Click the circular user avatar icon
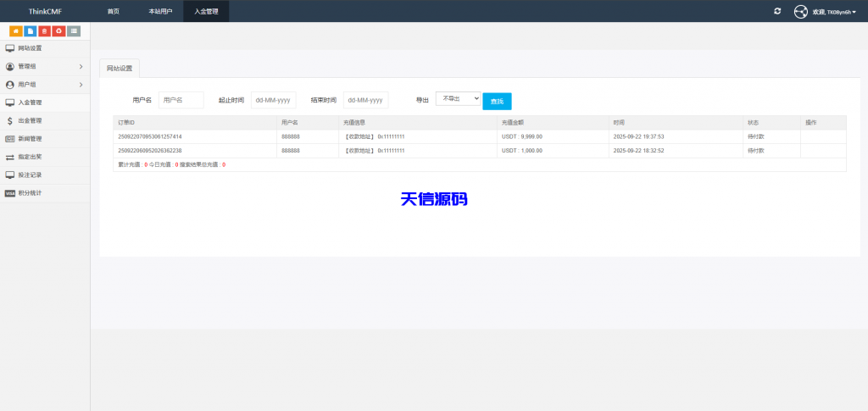This screenshot has height=411, width=868. 800,12
